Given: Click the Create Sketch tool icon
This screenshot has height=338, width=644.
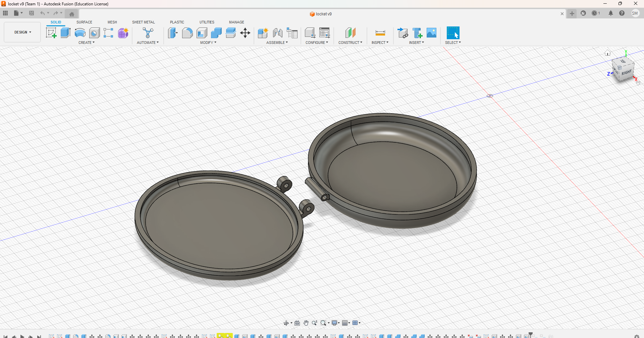Looking at the screenshot, I should [51, 33].
